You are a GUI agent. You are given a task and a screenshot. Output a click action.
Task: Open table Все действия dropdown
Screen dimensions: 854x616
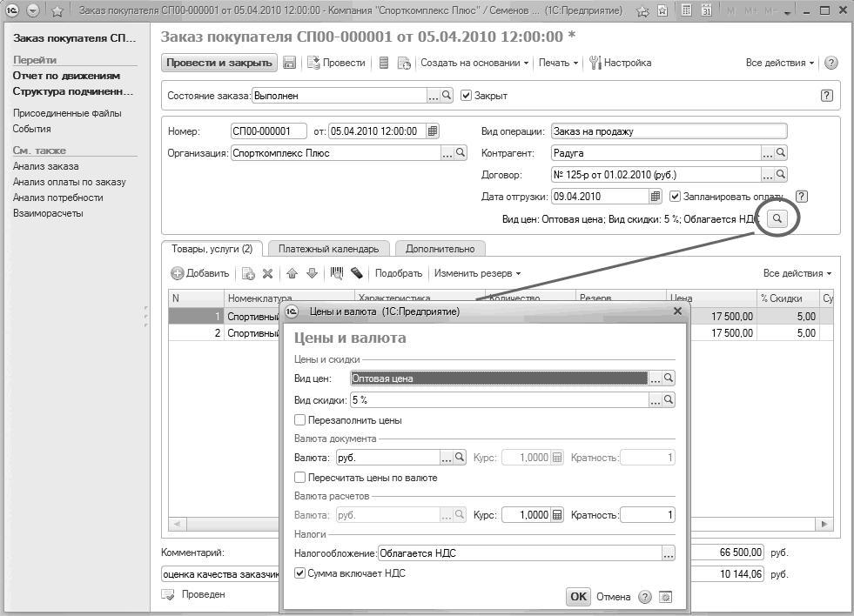[797, 273]
